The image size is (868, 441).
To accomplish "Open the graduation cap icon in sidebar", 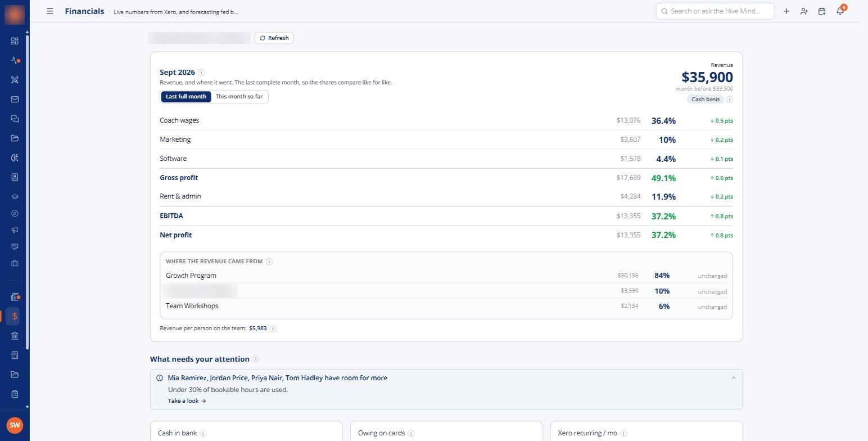I will (15, 197).
